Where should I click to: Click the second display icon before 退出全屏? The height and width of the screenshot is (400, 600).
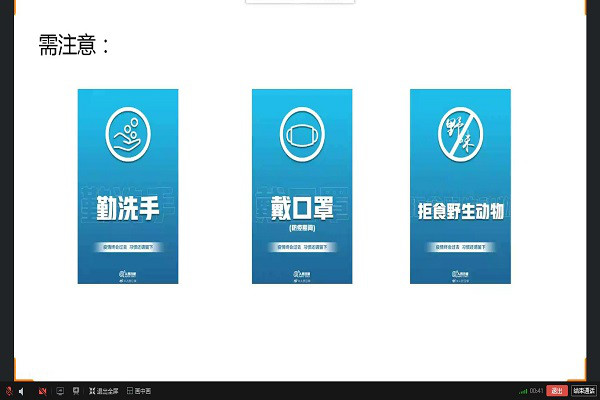click(77, 390)
